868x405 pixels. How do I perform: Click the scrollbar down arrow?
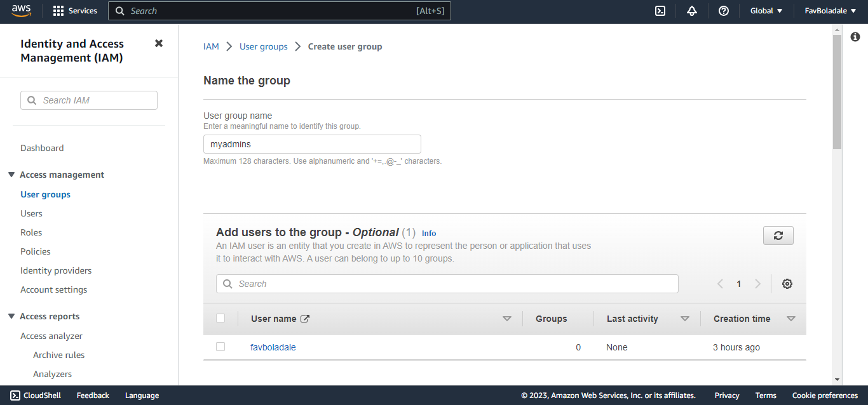[837, 380]
